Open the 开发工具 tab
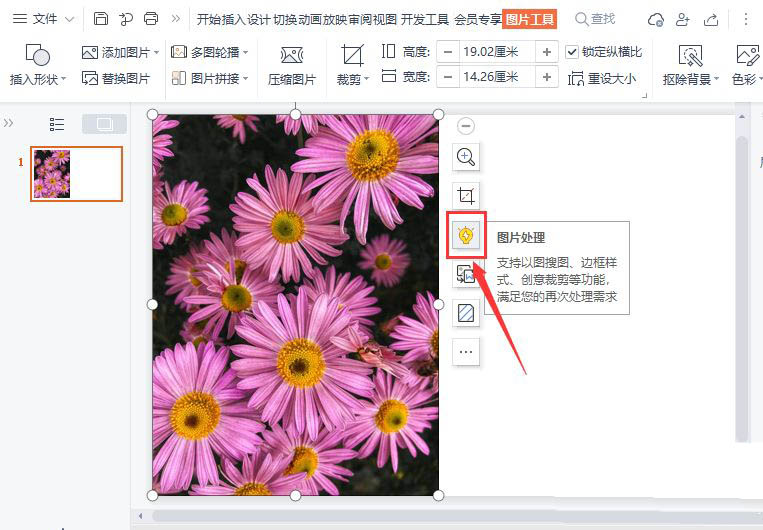Screen dimensions: 763x530 (x=425, y=19)
